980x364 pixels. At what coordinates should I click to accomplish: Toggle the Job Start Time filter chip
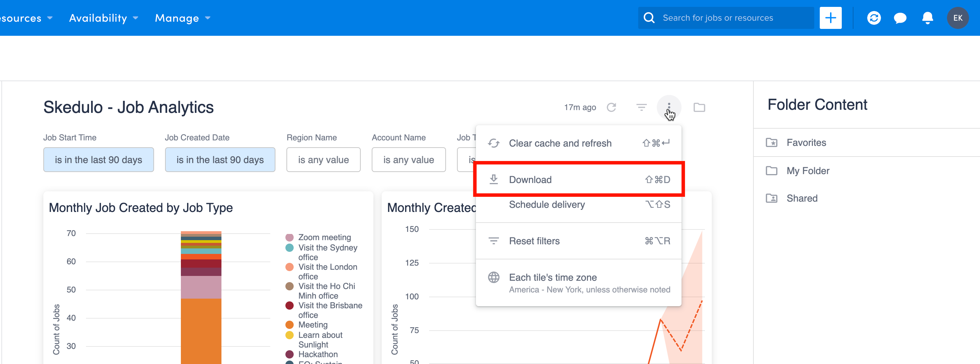coord(99,160)
